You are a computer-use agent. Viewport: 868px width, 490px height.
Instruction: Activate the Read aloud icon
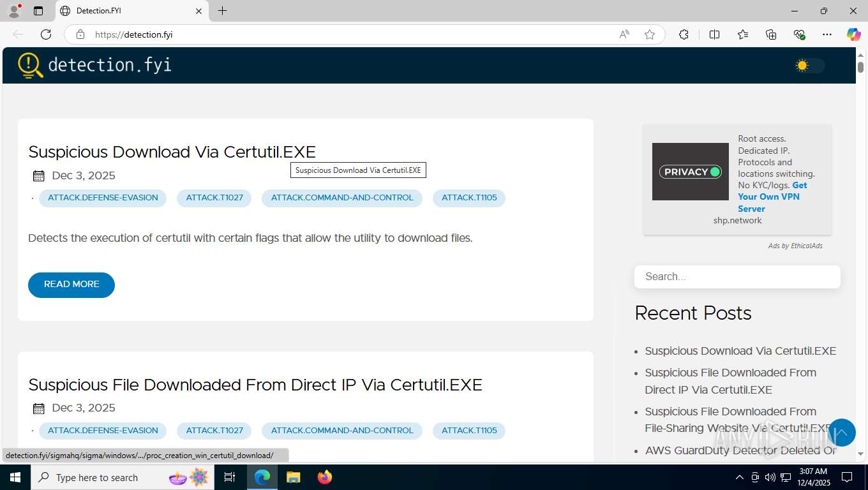coord(624,34)
